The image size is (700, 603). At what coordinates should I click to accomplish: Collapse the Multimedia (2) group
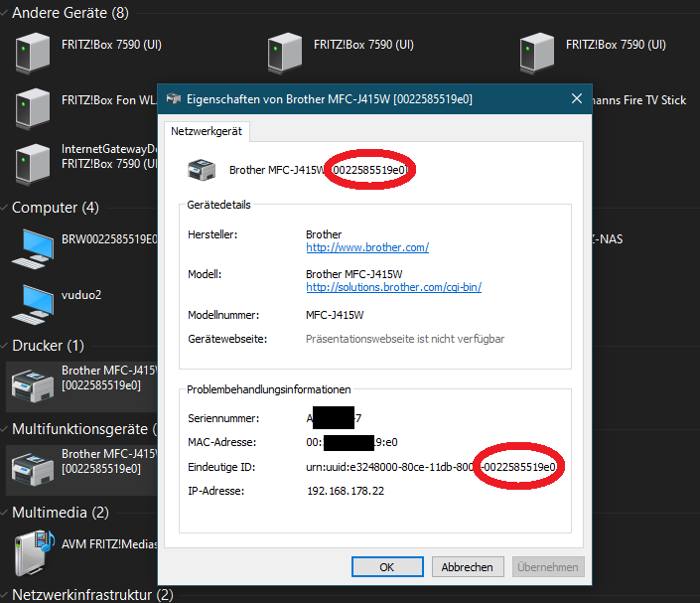coord(4,513)
